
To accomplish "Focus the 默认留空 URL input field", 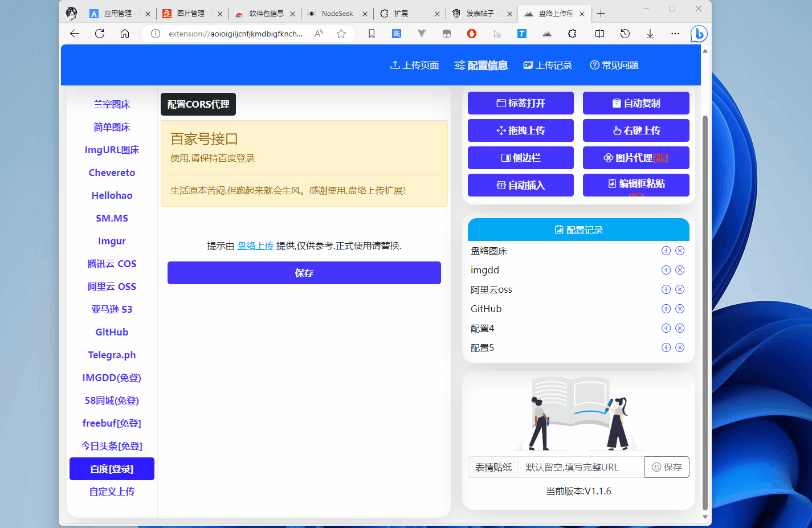I will click(x=582, y=467).
